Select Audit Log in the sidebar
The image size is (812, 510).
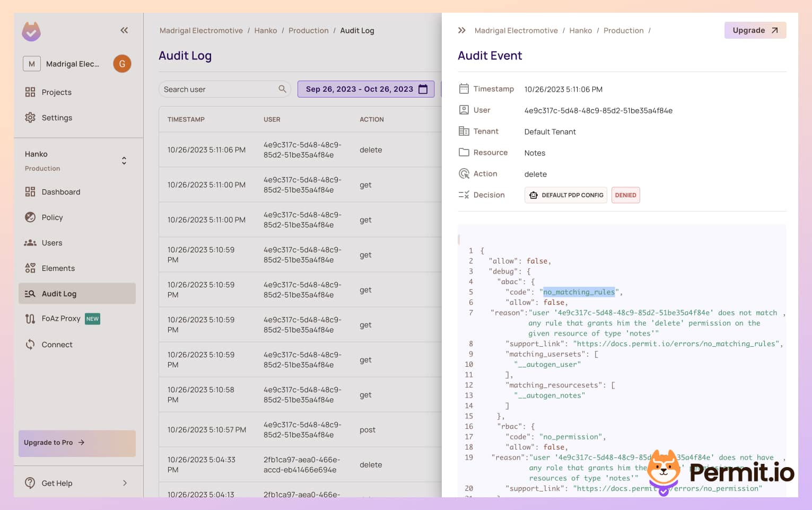[x=58, y=293]
